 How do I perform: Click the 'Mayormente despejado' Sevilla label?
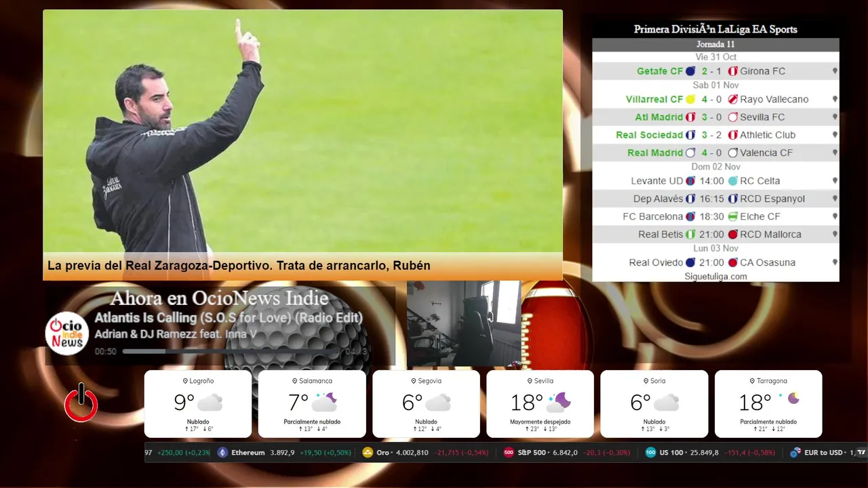pyautogui.click(x=540, y=422)
